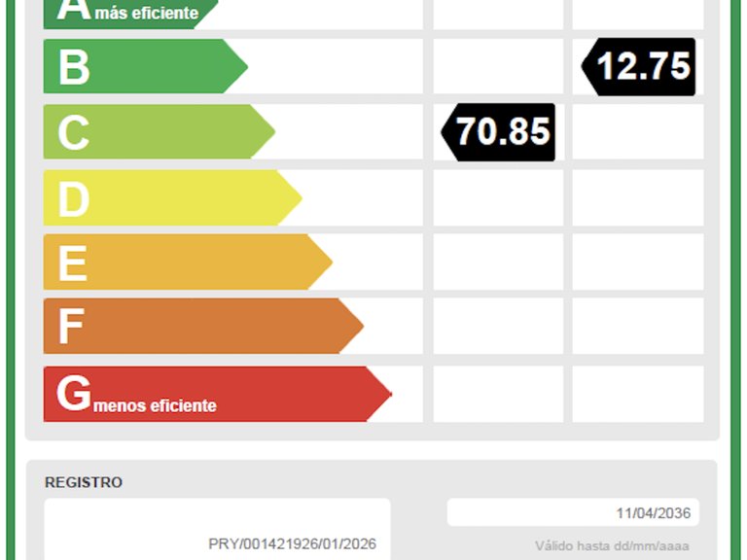
Task: Select the green B rating arrow
Action: [145, 66]
